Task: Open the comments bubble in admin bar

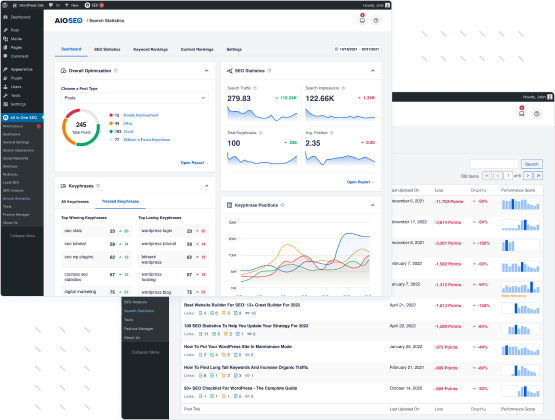Action: pos(51,5)
